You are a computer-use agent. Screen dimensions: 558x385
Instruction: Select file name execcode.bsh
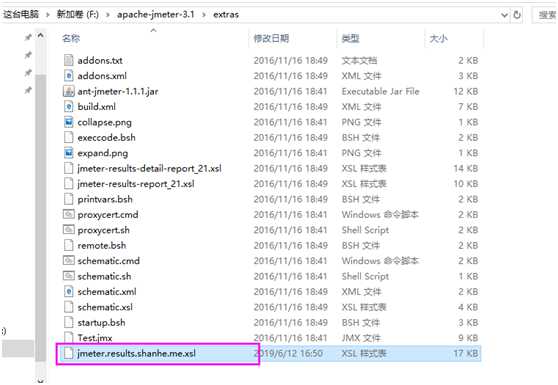point(106,138)
